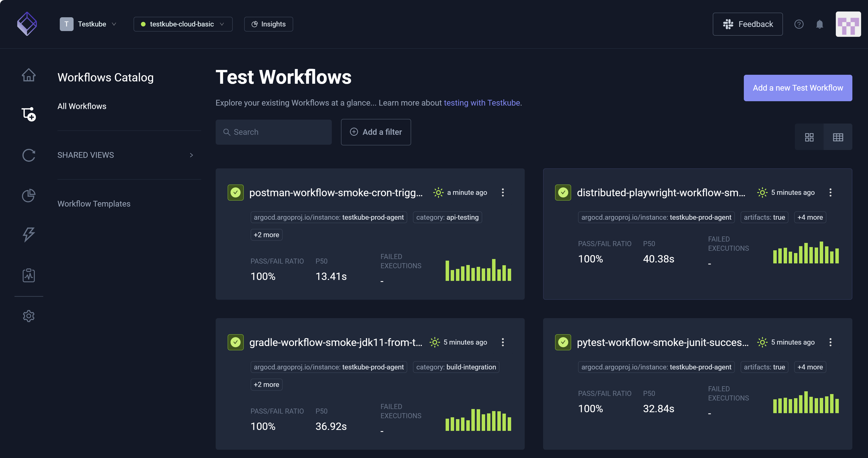
Task: Open the Settings gear icon in sidebar
Action: pyautogui.click(x=29, y=316)
